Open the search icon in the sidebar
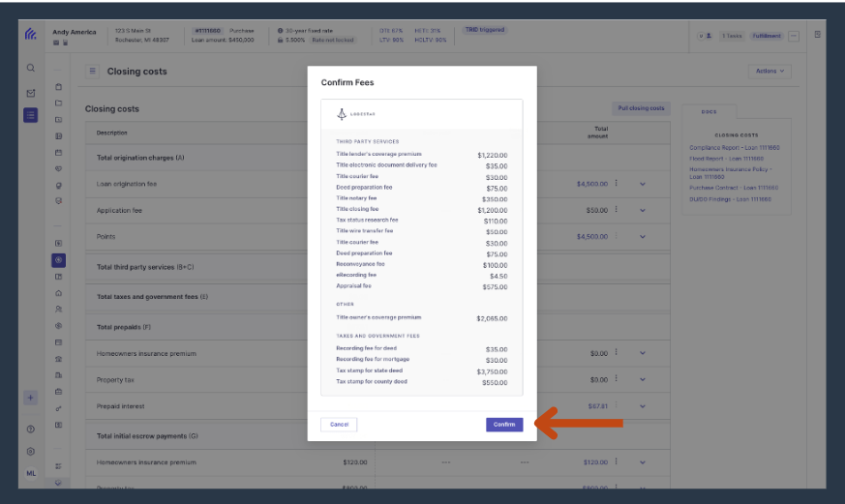The width and height of the screenshot is (845, 504). (31, 68)
